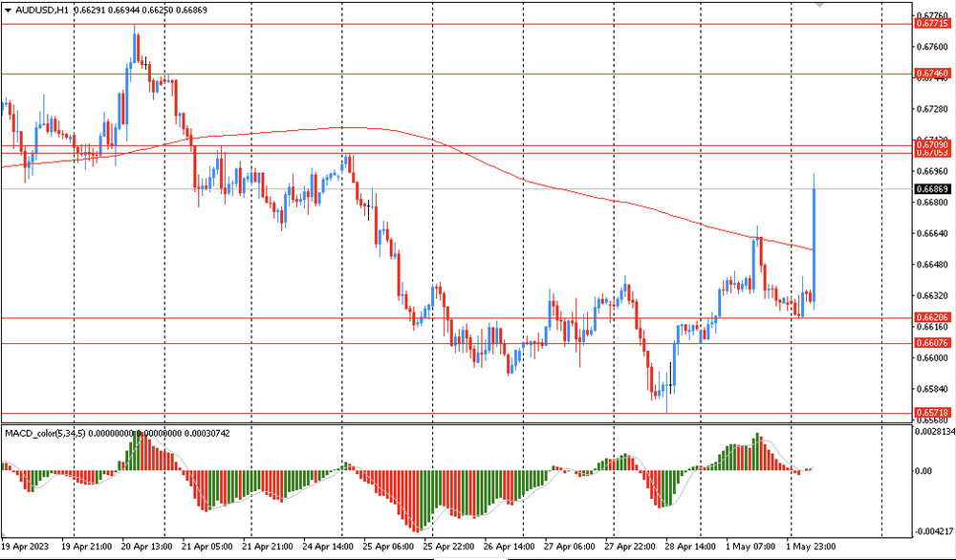The width and height of the screenshot is (956, 560).
Task: Click the 0.67090 red price label
Action: tap(932, 145)
